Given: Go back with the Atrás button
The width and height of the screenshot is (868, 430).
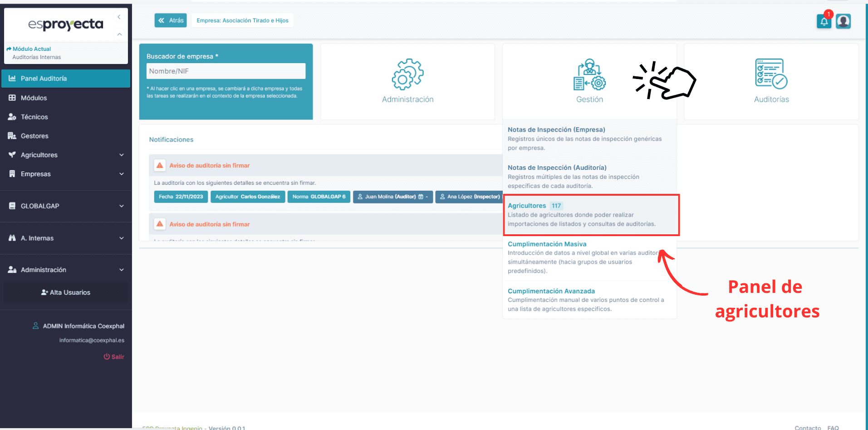Looking at the screenshot, I should [x=171, y=20].
